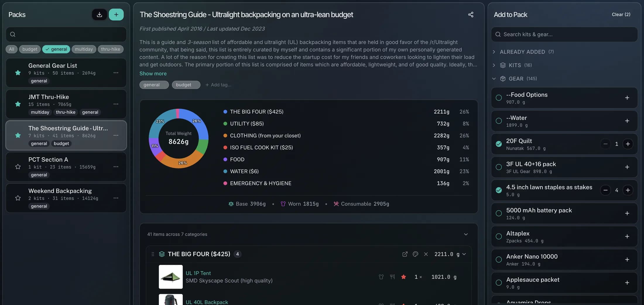Toggle star on The Shoestring Guide pack

point(18,135)
